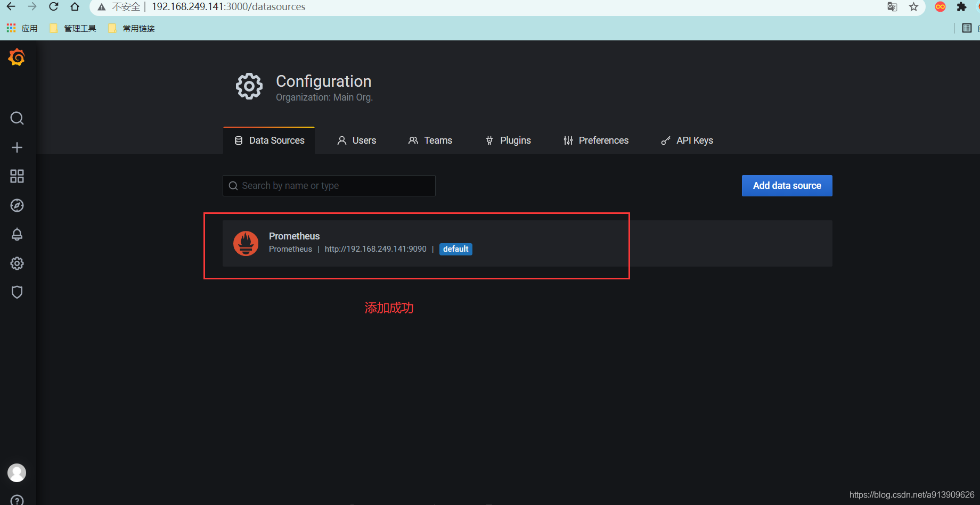Viewport: 980px width, 505px height.
Task: Click the browser forward arrow
Action: 32,7
